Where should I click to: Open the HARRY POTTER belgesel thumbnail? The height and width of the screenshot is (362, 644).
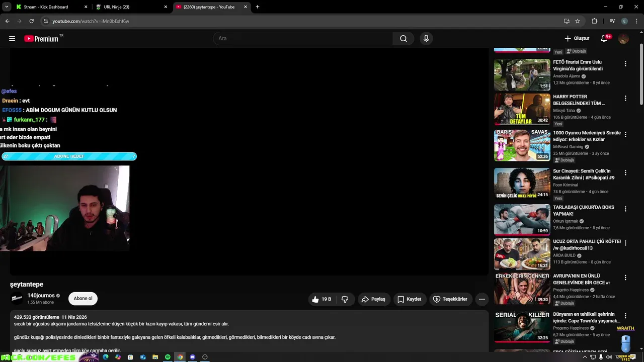(x=522, y=109)
